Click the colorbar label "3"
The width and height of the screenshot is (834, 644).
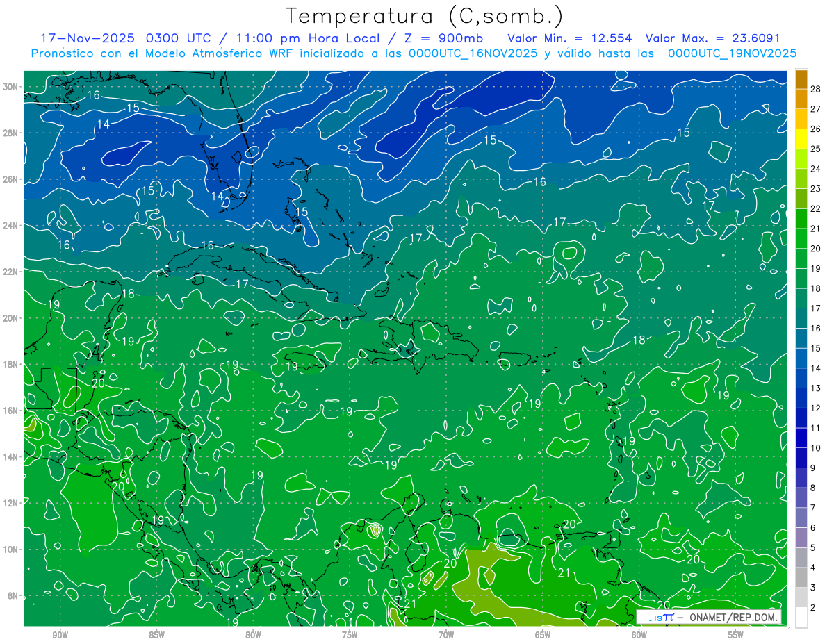click(813, 588)
